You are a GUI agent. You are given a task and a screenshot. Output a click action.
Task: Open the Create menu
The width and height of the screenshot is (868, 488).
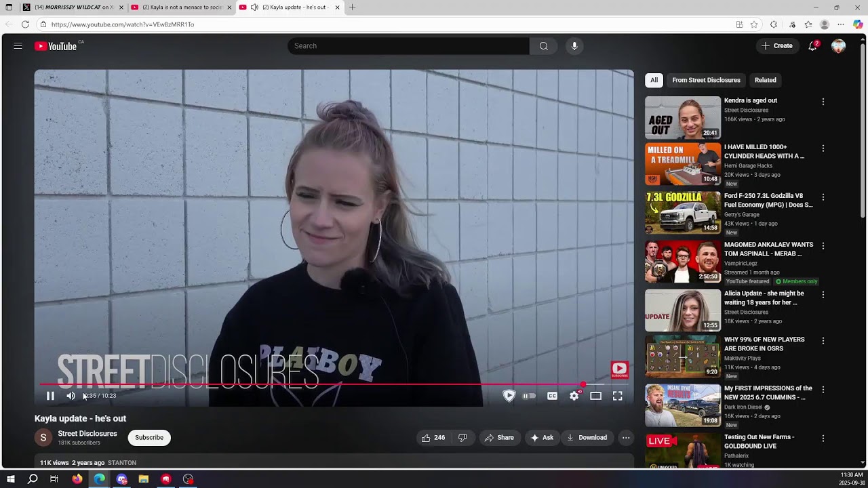tap(776, 46)
